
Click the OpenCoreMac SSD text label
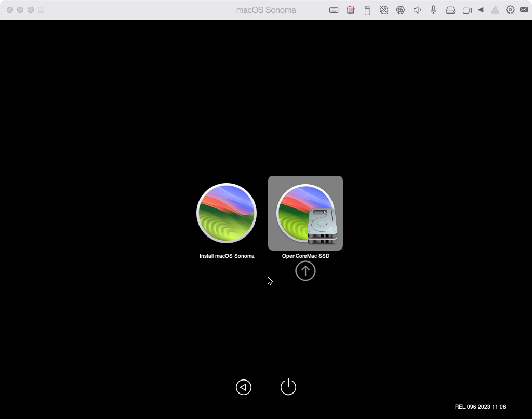[305, 256]
